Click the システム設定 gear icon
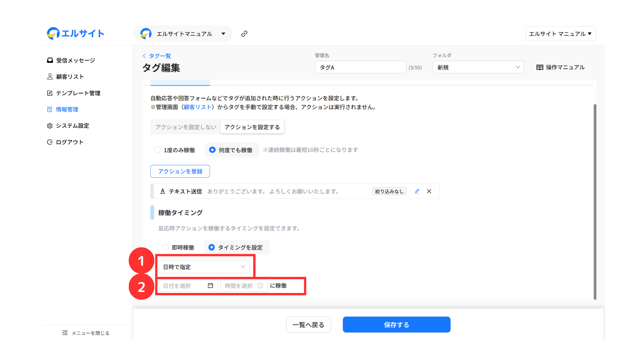 coord(50,126)
